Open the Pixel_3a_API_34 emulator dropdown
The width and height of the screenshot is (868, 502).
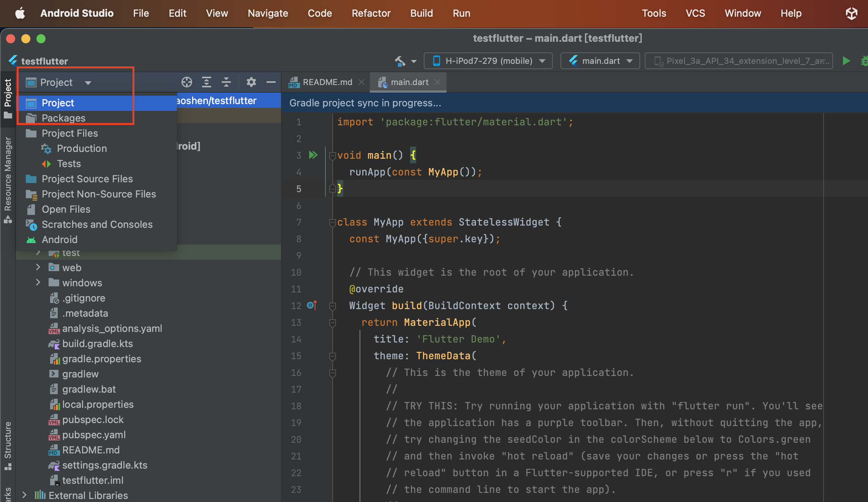tap(739, 61)
